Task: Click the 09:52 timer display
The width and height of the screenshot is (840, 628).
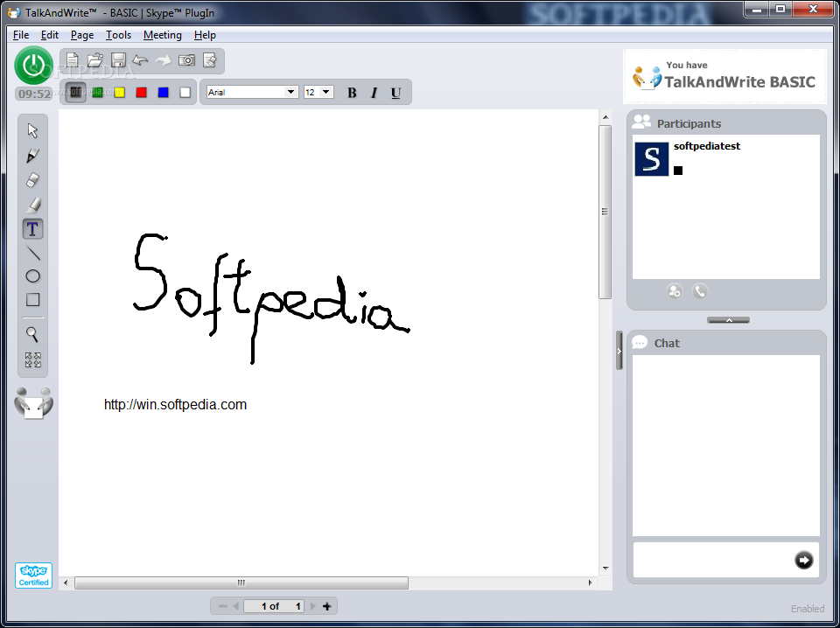Action: 34,94
